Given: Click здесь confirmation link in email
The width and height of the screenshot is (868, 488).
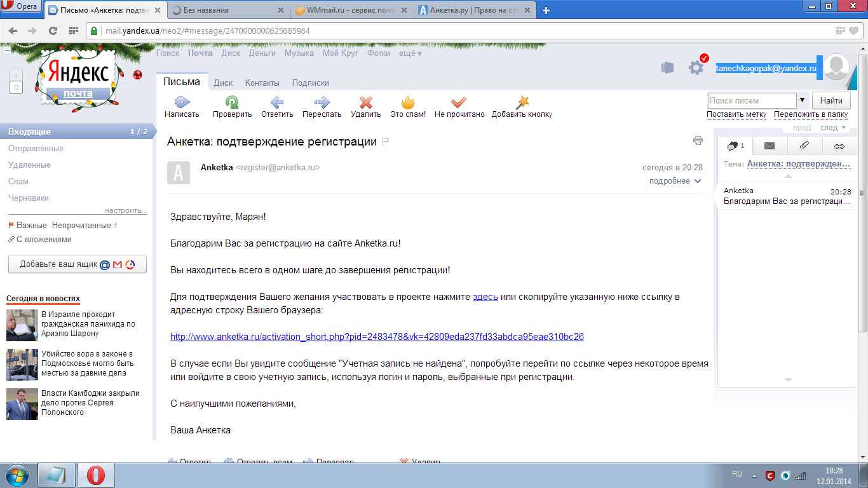Looking at the screenshot, I should pyautogui.click(x=485, y=297).
